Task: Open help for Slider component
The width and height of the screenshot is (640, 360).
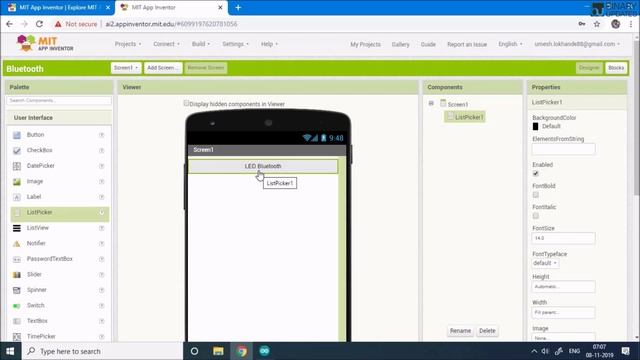Action: (x=102, y=274)
